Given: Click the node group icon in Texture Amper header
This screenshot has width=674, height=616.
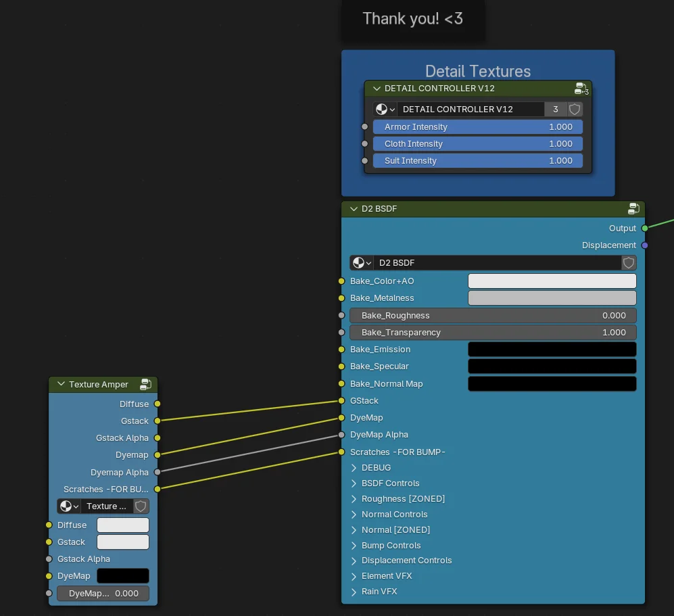Looking at the screenshot, I should (x=146, y=384).
